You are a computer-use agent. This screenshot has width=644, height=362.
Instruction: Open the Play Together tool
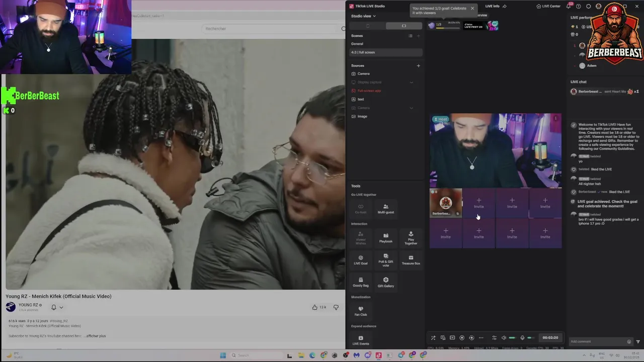(x=411, y=238)
